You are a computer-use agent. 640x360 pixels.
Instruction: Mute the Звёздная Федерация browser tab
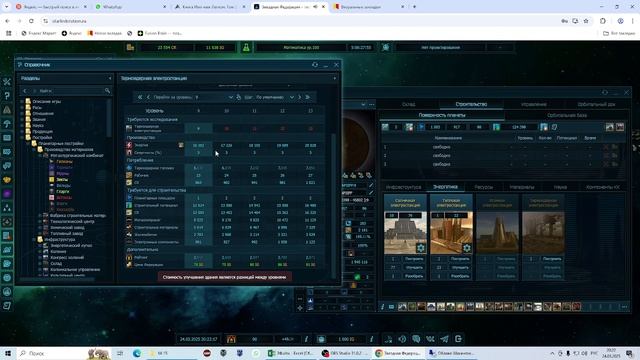pos(315,7)
